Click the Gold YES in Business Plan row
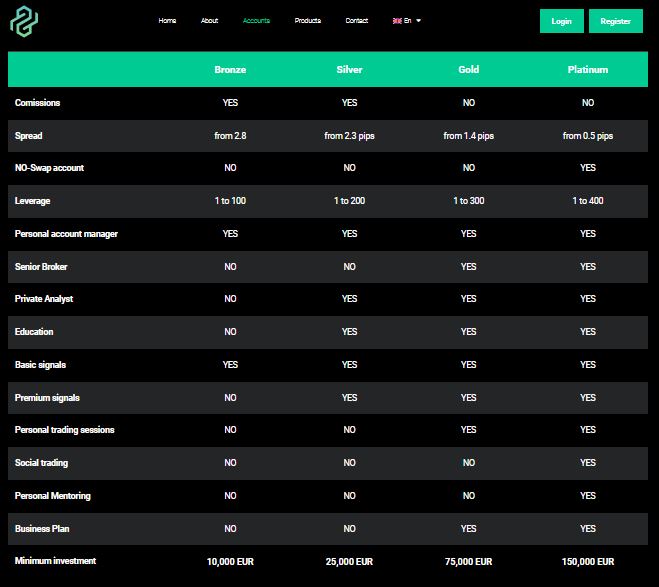Image resolution: width=659 pixels, height=587 pixels. coord(469,529)
